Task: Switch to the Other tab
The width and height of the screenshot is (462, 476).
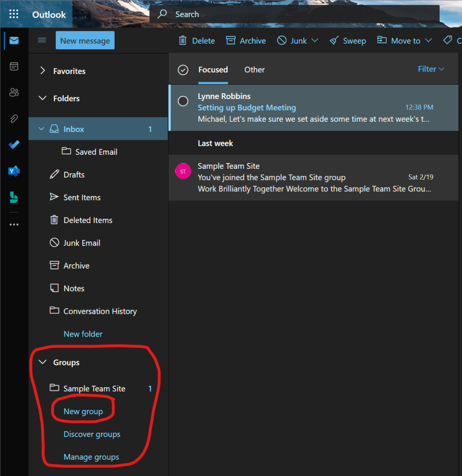Action: tap(254, 70)
